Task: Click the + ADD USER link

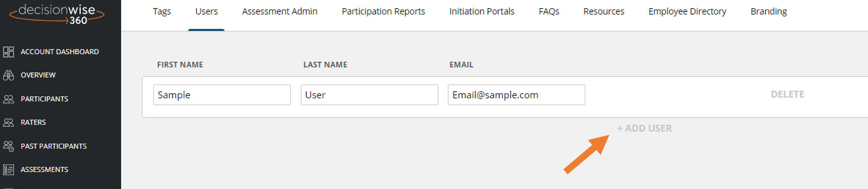Action: (x=644, y=129)
